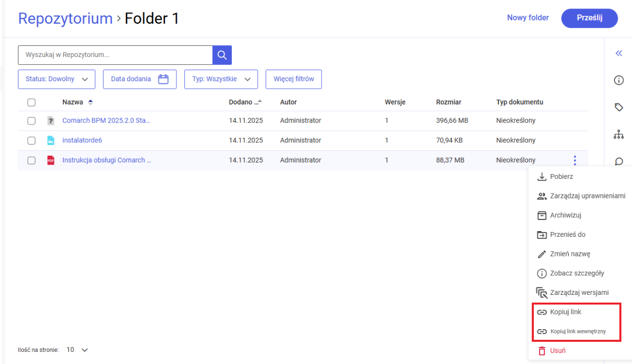Open the tags icon in sidebar
The width and height of the screenshot is (632, 364).
point(619,108)
